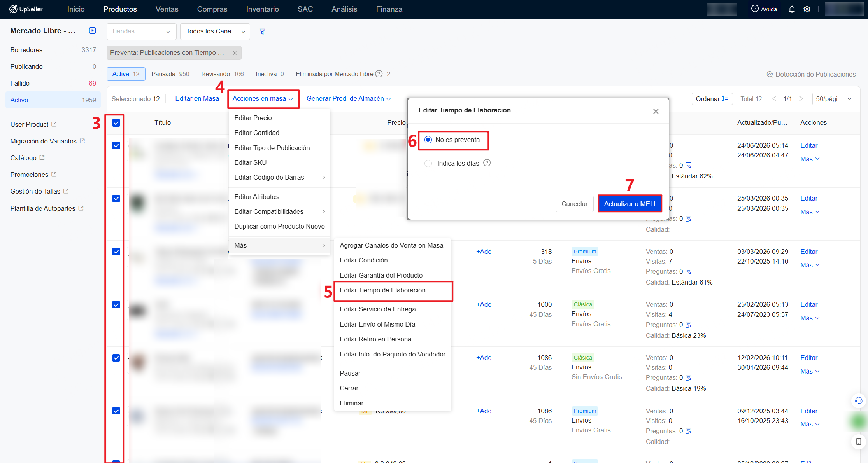Screen dimensions: 868x463
Task: Select the No es preventa radio option
Action: tap(428, 140)
